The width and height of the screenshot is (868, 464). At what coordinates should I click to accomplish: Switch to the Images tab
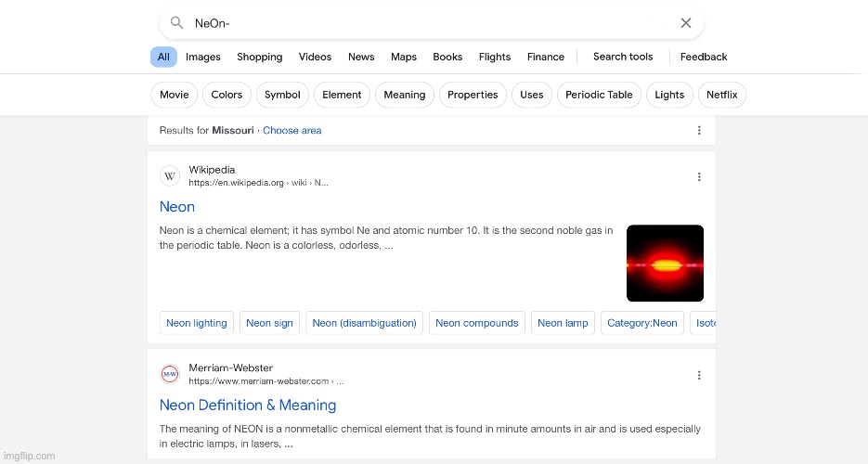[202, 57]
